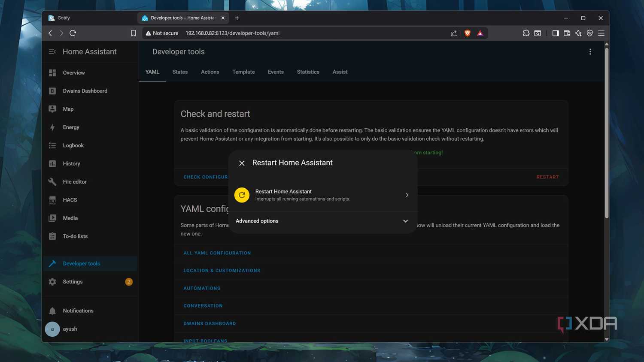Open the browser hamburger main menu
Image resolution: width=644 pixels, height=362 pixels.
tap(601, 33)
